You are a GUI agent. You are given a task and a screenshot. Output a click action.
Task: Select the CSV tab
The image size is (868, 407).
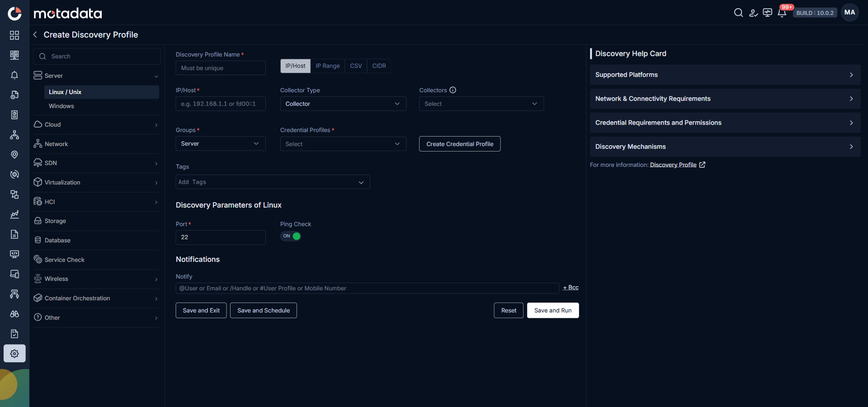click(x=356, y=66)
